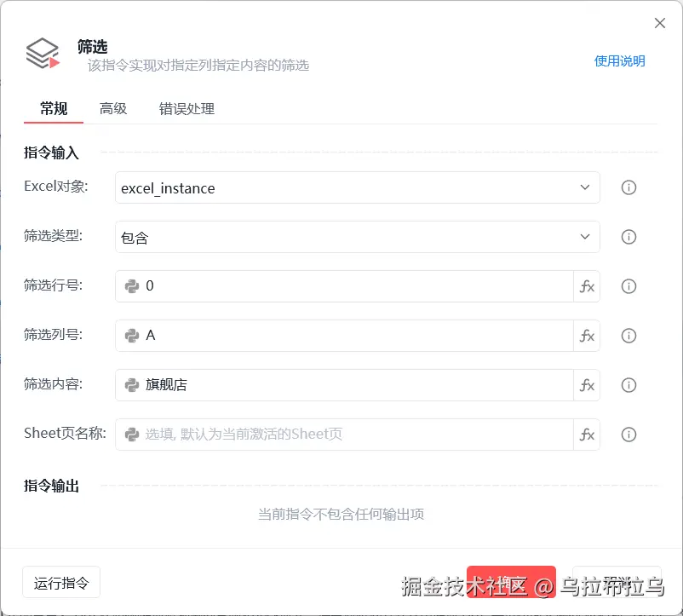This screenshot has width=683, height=616.
Task: Click the info icon beside 筛选内容
Action: (628, 385)
